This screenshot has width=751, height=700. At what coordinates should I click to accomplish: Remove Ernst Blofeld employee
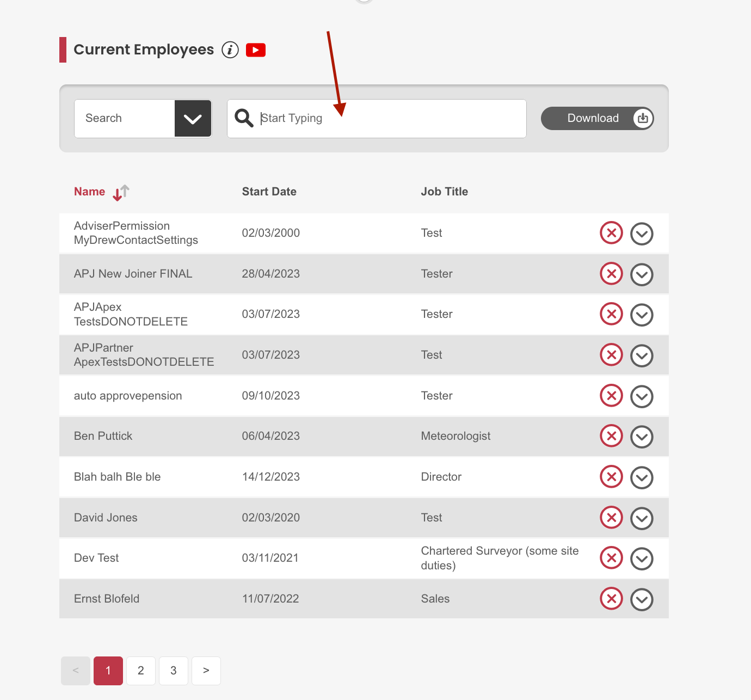(611, 599)
